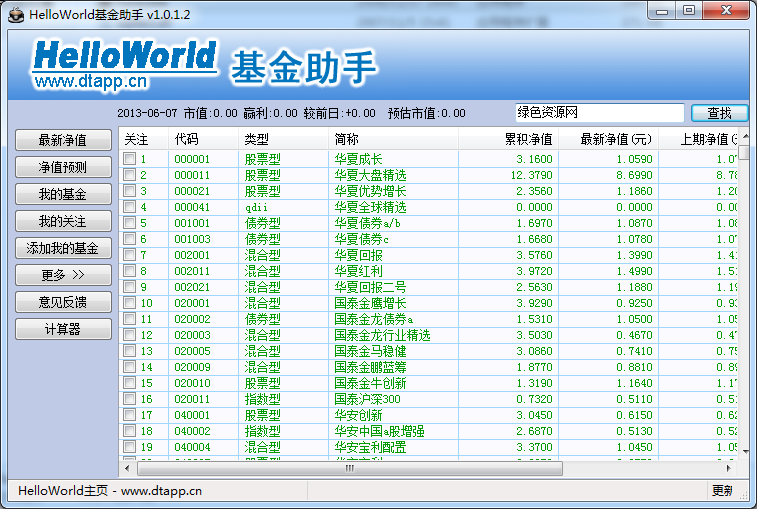
Task: Click the scroll down arrow of vertical scrollbar
Action: pyautogui.click(x=744, y=453)
